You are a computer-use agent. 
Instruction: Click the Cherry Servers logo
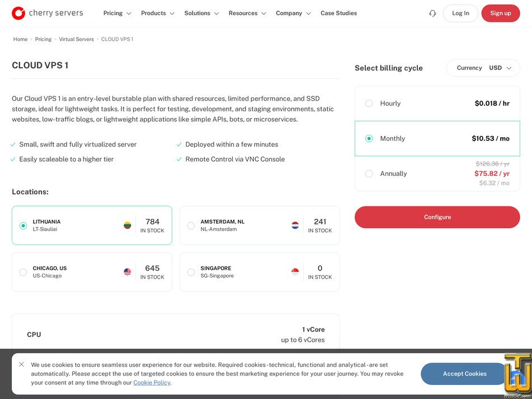(x=48, y=13)
